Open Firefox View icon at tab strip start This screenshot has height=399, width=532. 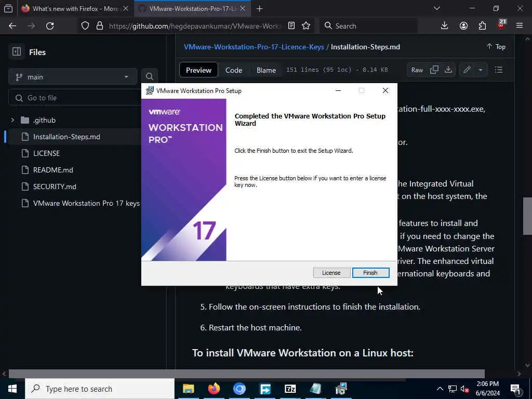[x=8, y=8]
